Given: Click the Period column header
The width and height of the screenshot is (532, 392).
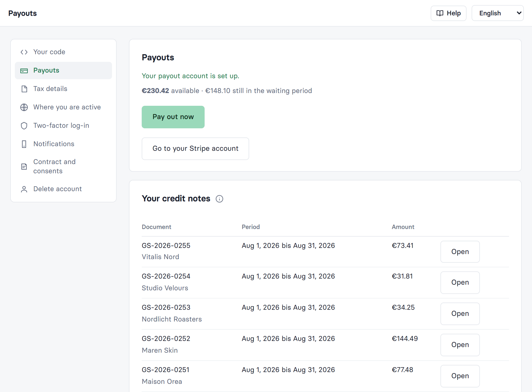Looking at the screenshot, I should click(x=251, y=227).
